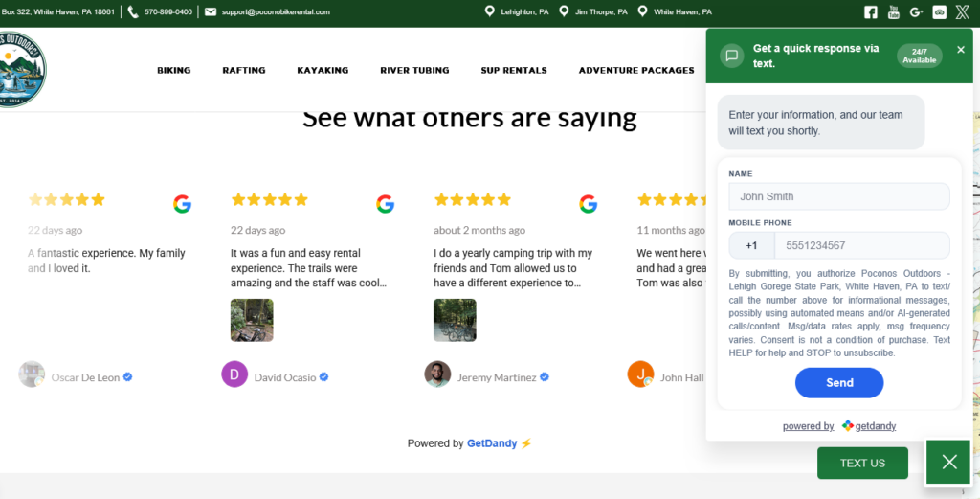The image size is (980, 499).
Task: Click the powered by link in widget
Action: (x=808, y=426)
